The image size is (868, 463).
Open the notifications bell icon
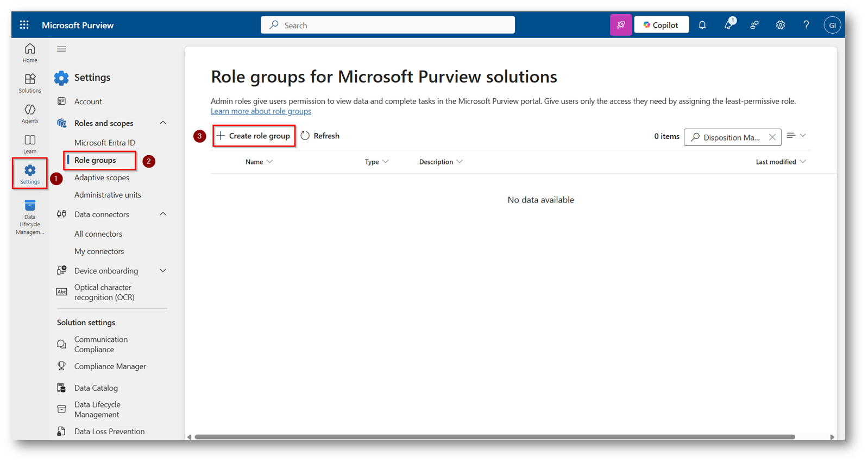pos(702,25)
